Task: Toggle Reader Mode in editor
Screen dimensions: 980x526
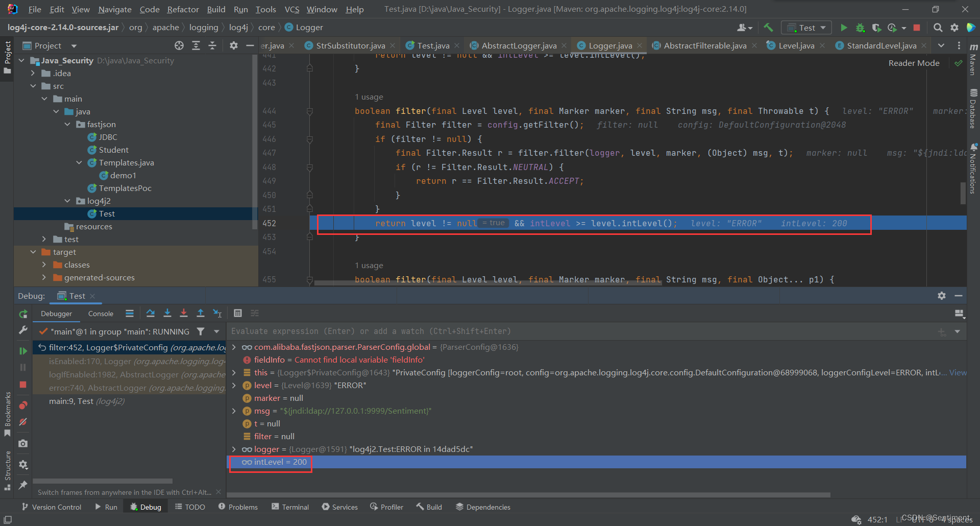Action: tap(914, 63)
